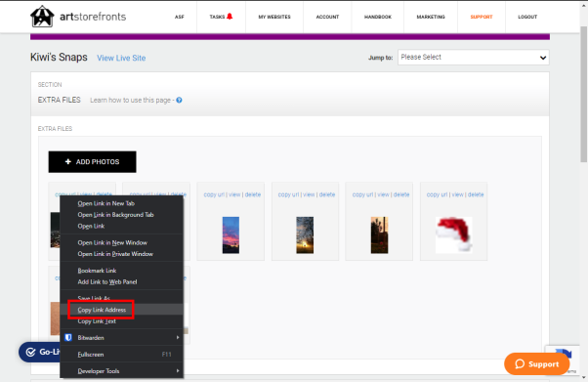
Task: Click delete above the Santa hat image
Action: pyautogui.click(x=476, y=194)
